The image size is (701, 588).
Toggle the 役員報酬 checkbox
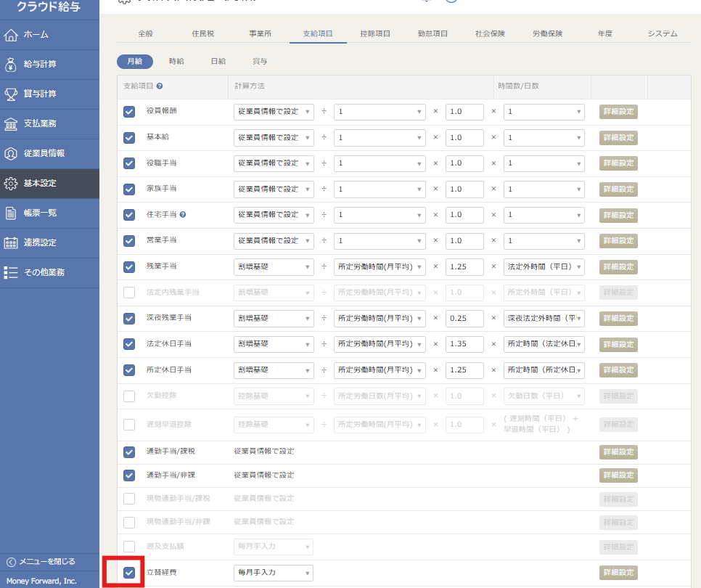click(129, 112)
